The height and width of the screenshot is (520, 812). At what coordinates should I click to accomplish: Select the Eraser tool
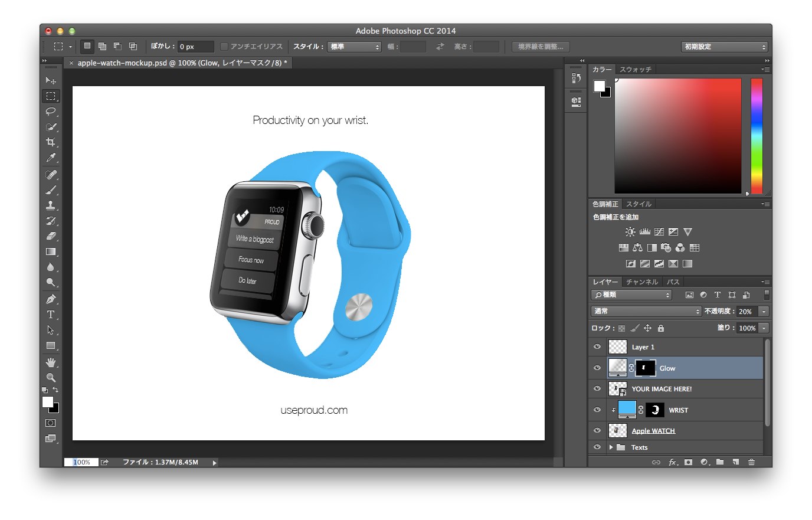point(51,236)
